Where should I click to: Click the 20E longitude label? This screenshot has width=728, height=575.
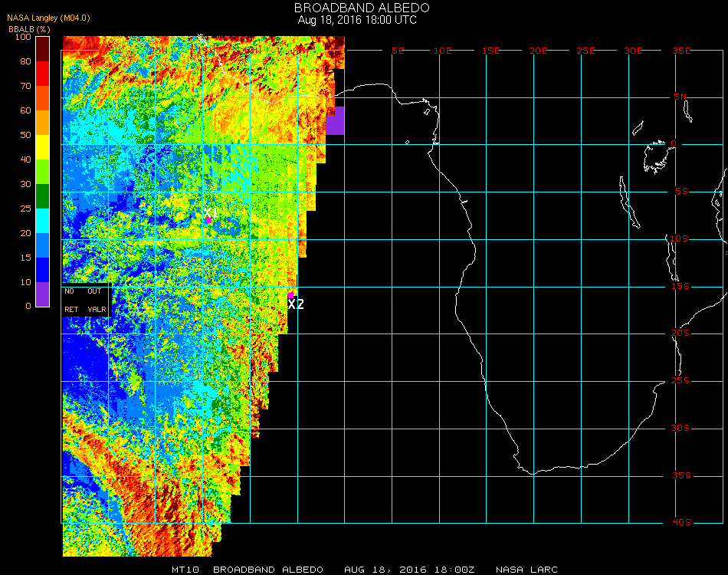(539, 51)
